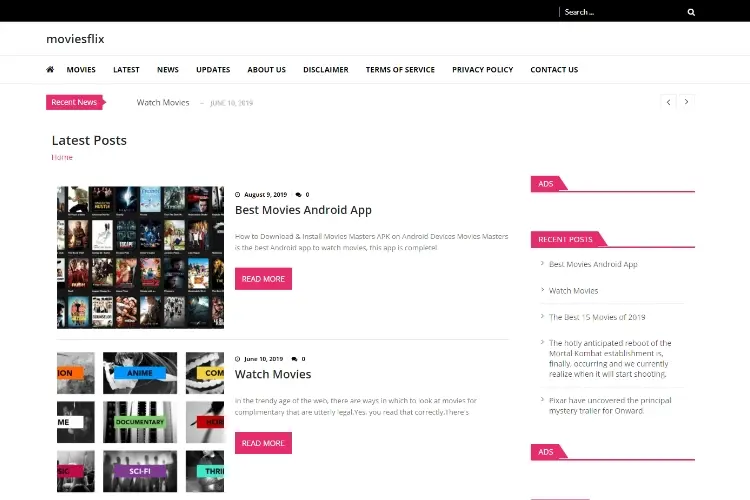The width and height of the screenshot is (750, 500).
Task: Open the genre categories thumbnail
Action: coord(140,422)
